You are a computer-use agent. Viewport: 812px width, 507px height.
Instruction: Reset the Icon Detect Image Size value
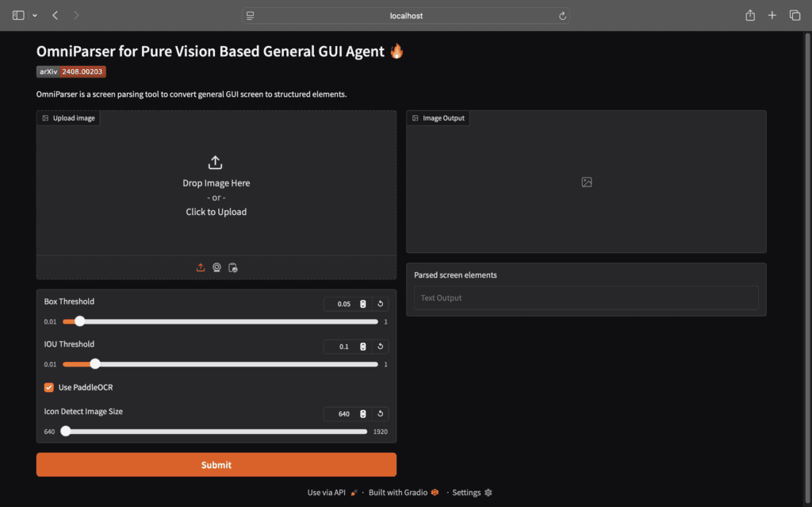pyautogui.click(x=380, y=413)
